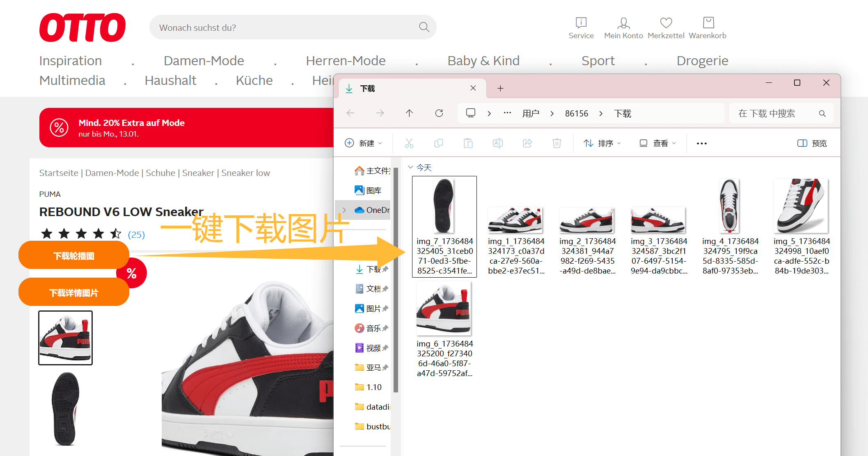Click the 20% Extra auf Mode banner
Screen dimensions: 868x456
tap(187, 128)
